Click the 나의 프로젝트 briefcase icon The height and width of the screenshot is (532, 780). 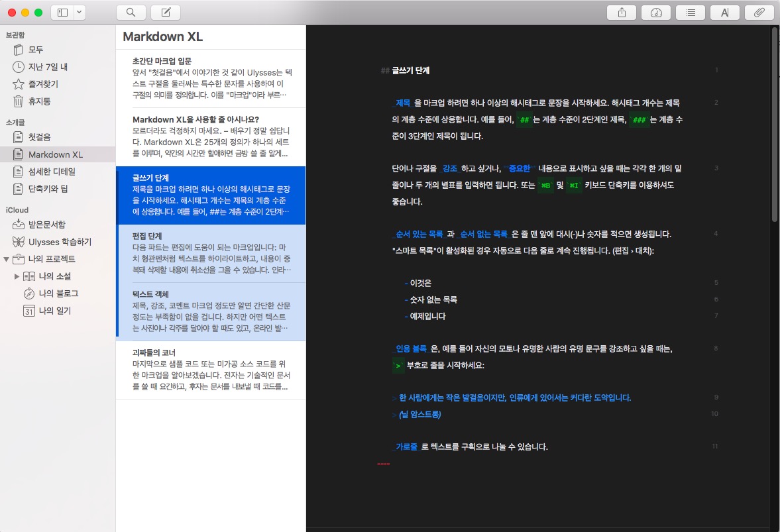(18, 259)
